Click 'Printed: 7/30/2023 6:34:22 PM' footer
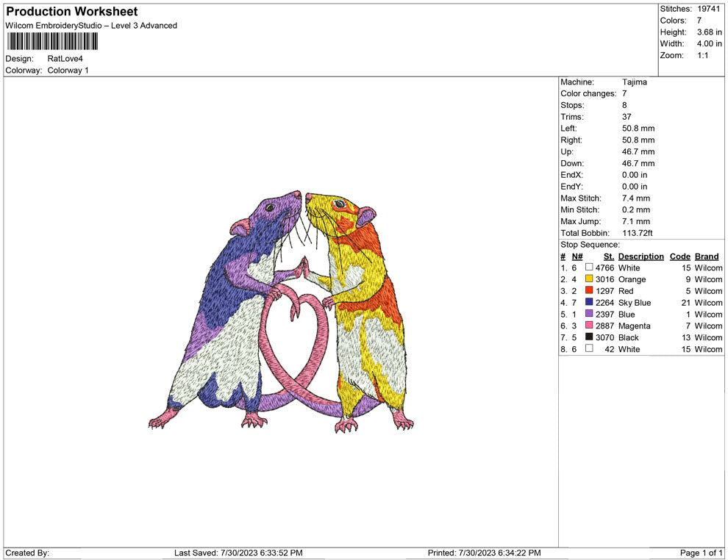728x560 pixels. point(485,553)
